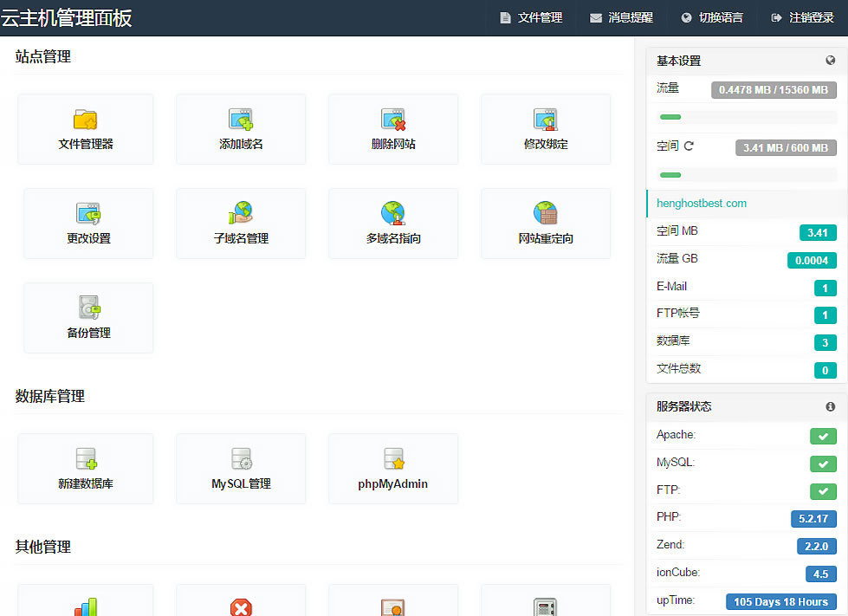This screenshot has width=848, height=616.
Task: Click the red X icon under 其他管理
Action: pyautogui.click(x=241, y=607)
